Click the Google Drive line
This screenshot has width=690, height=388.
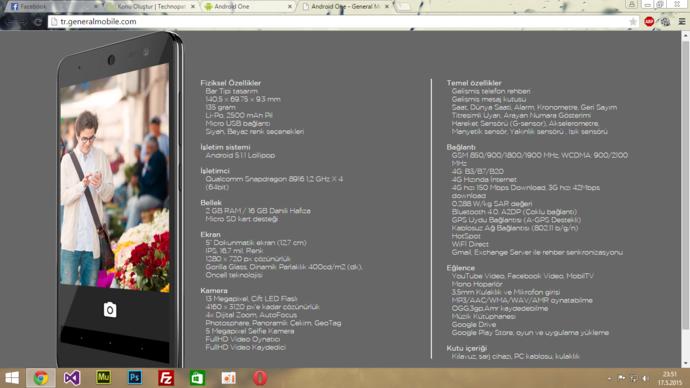click(x=473, y=324)
